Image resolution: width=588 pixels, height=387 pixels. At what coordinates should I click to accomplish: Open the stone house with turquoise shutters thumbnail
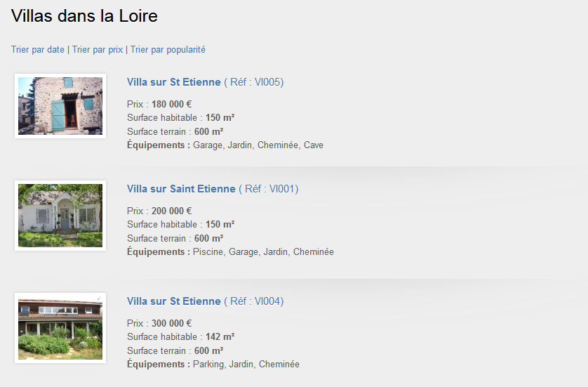(x=60, y=106)
